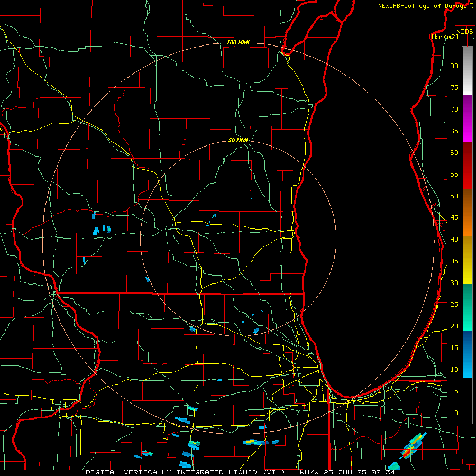476x476 pixels.
Task: Click the blue segment of the color bar
Action: [467, 354]
